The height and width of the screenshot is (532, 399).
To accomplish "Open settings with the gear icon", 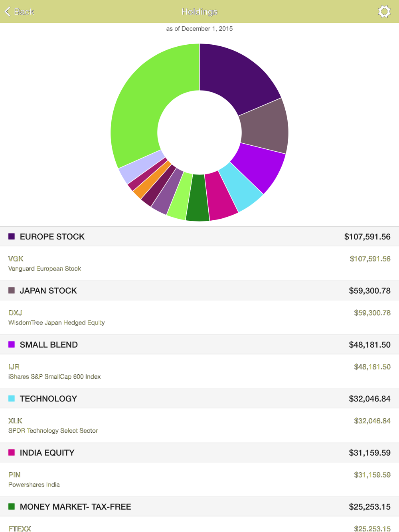I will click(384, 12).
